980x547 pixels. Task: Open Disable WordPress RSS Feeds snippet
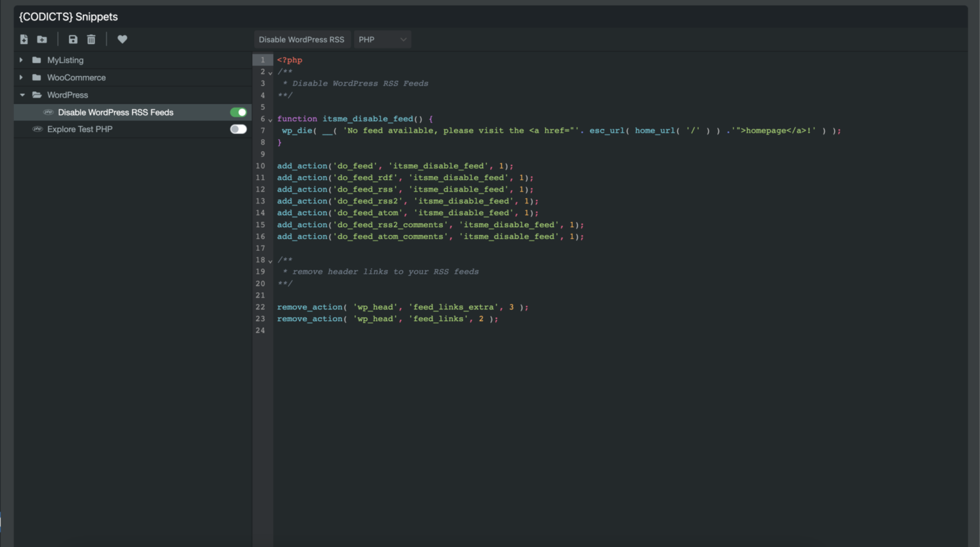pos(115,112)
